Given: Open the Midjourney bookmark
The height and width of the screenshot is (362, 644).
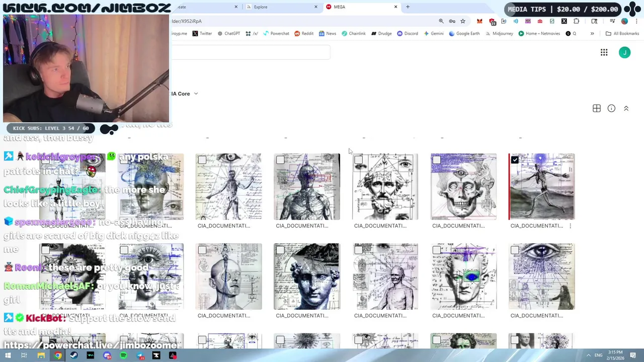Looking at the screenshot, I should [x=500, y=33].
